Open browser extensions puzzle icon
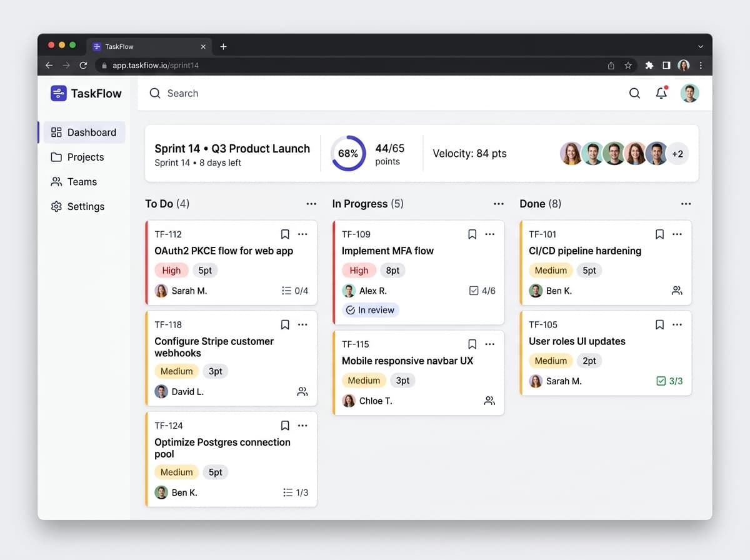 (649, 65)
